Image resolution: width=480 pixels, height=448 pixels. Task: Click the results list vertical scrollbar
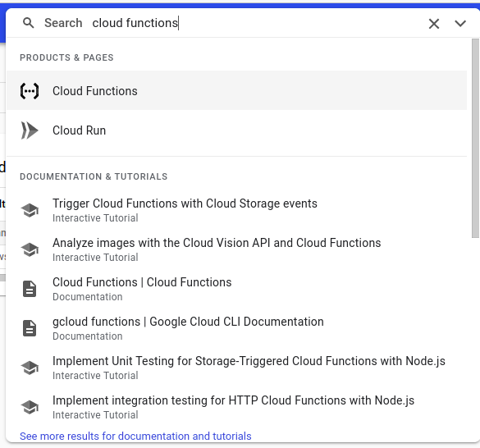[x=475, y=138]
